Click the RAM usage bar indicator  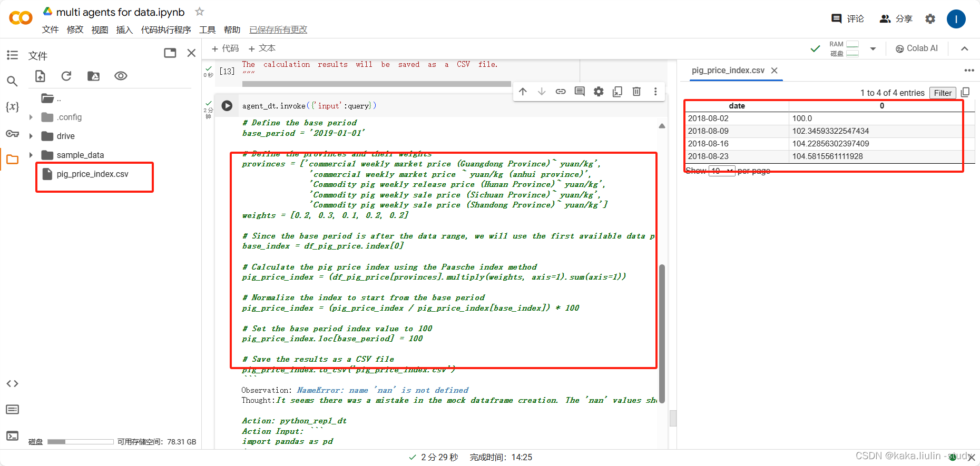(x=852, y=44)
